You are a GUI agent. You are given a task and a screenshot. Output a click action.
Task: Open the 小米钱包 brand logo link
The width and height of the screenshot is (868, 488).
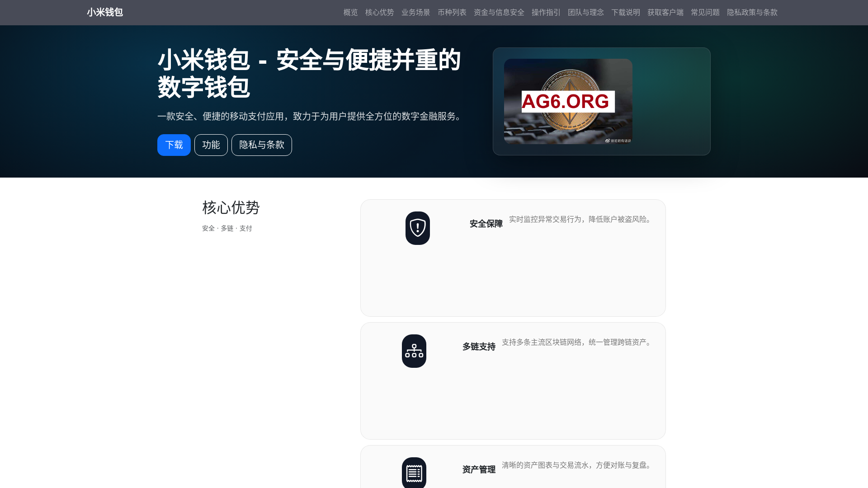[x=105, y=12]
